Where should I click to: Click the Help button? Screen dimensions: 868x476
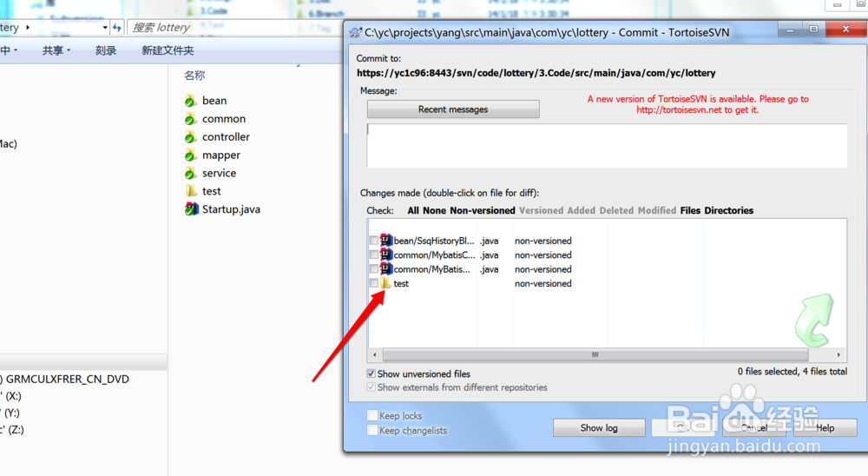click(x=825, y=427)
